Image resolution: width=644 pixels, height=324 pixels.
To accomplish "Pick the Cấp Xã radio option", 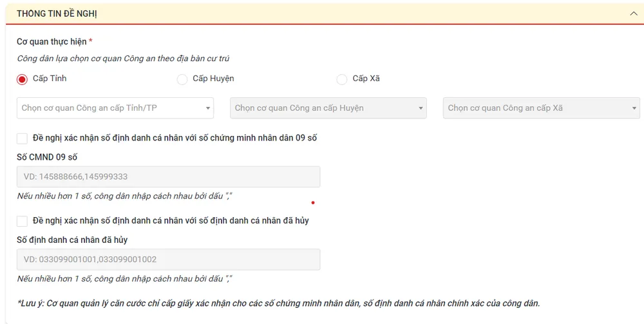I will point(342,79).
